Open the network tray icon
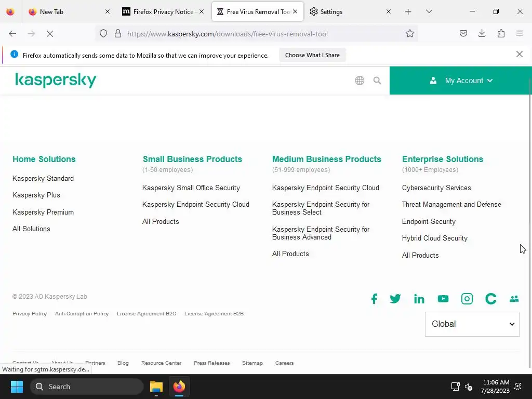Viewport: 532px width, 399px height. (x=455, y=387)
